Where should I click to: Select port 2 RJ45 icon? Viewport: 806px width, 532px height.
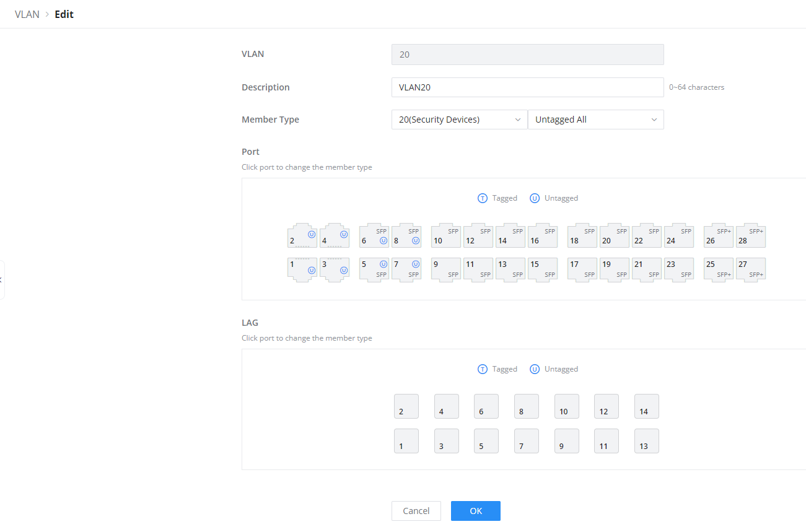point(302,235)
